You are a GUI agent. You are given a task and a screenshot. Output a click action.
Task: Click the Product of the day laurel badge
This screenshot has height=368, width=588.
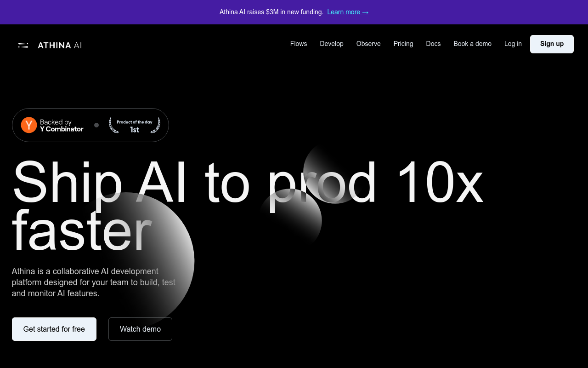tap(135, 125)
